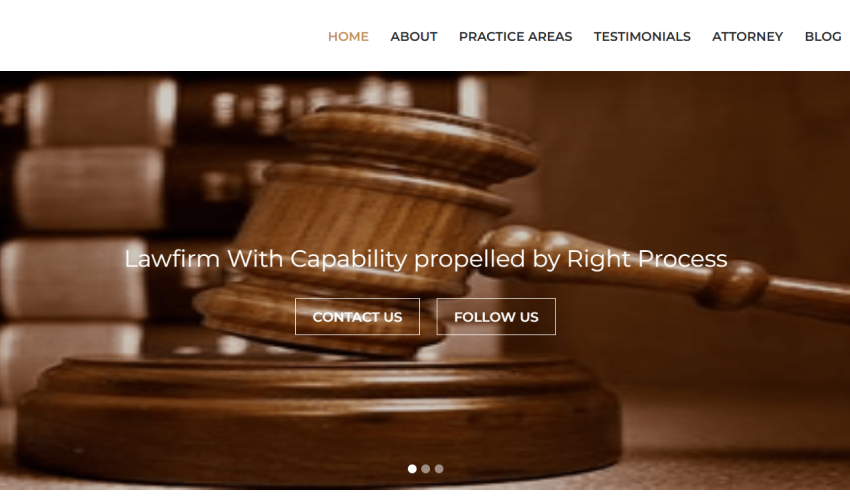Screen dimensions: 850x500
Task: Open the HOME navigation link
Action: click(348, 36)
